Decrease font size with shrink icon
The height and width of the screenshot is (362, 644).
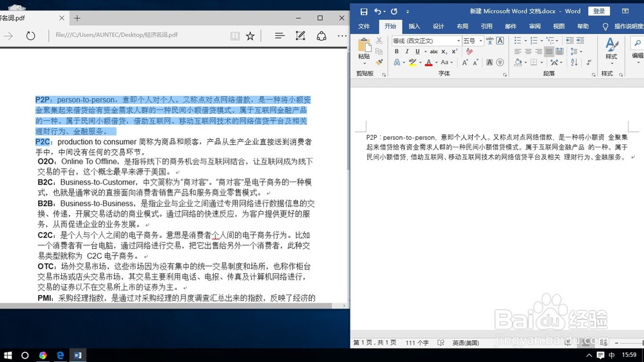(x=475, y=62)
